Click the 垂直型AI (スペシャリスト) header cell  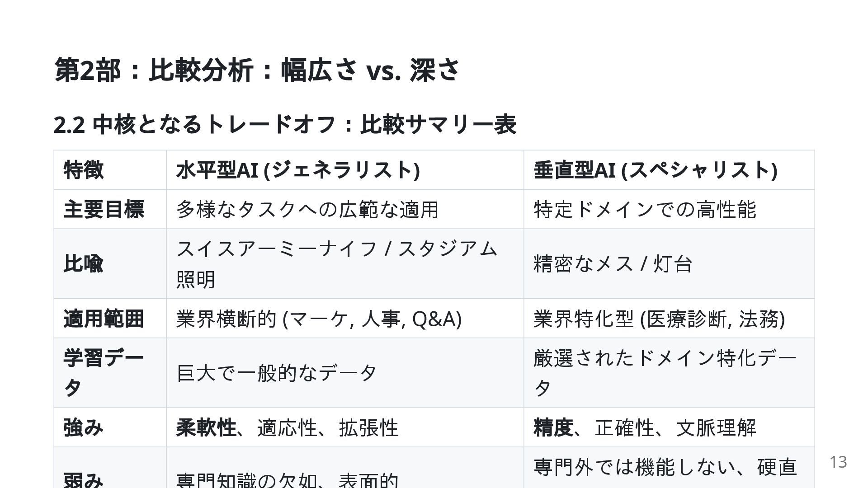pos(669,170)
